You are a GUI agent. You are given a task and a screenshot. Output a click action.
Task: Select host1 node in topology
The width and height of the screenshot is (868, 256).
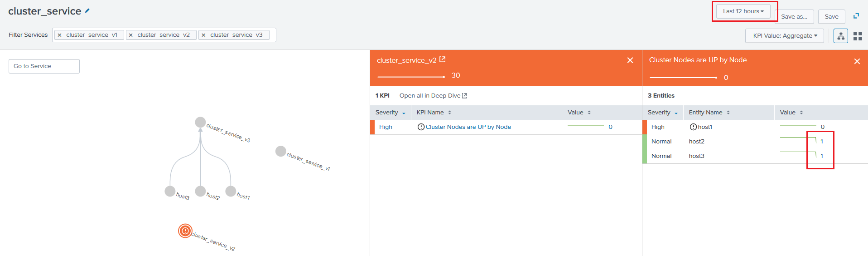pos(231,192)
